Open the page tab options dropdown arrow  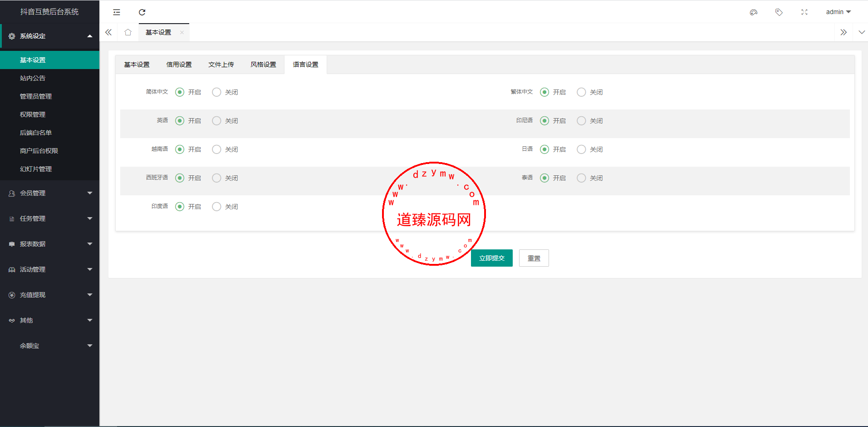[x=861, y=32]
